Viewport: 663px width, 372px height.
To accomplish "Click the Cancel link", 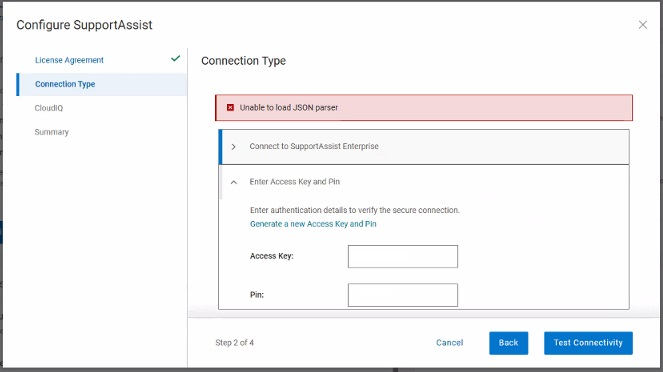I will tap(449, 343).
